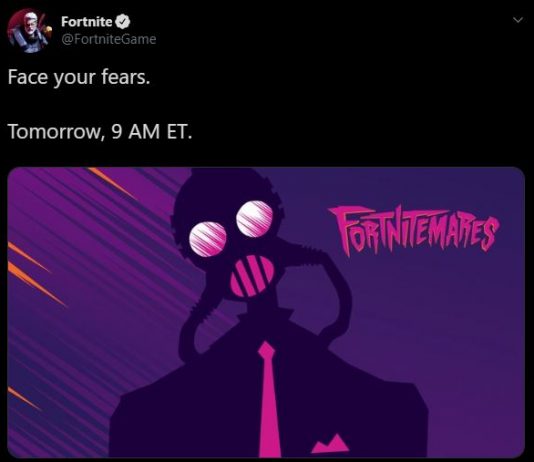
Task: Click the pink necktie on the figure
Action: point(268,399)
